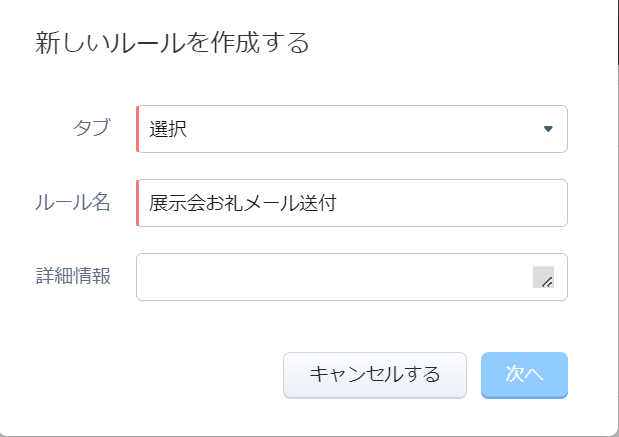Click the dropdown arrow in タブ field

coord(548,129)
